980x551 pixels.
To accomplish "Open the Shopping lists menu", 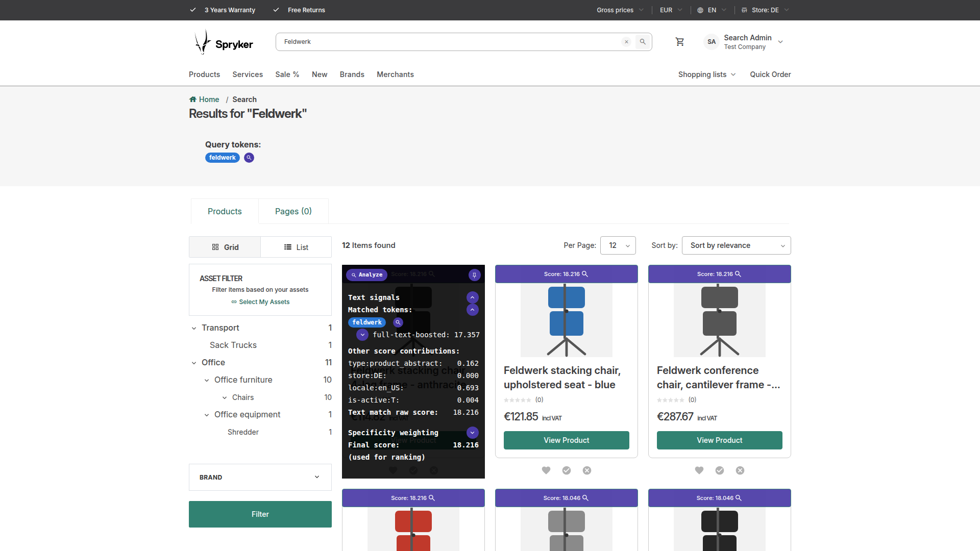I will 707,74.
